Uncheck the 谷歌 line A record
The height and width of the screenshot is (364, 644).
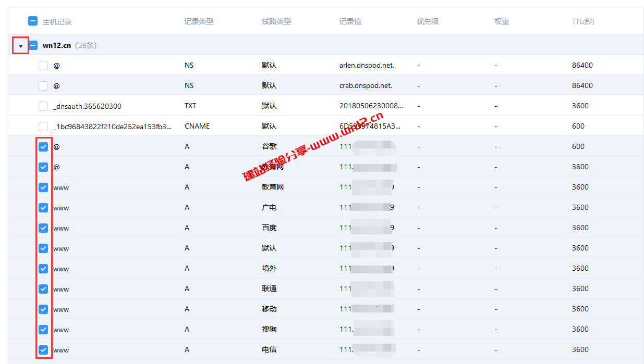43,146
